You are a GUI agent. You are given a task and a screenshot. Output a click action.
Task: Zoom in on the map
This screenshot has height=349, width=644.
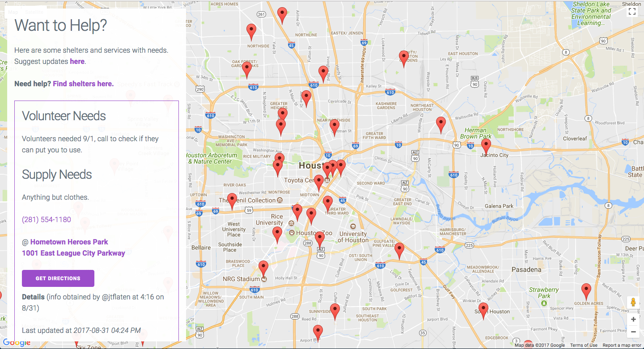pyautogui.click(x=633, y=320)
